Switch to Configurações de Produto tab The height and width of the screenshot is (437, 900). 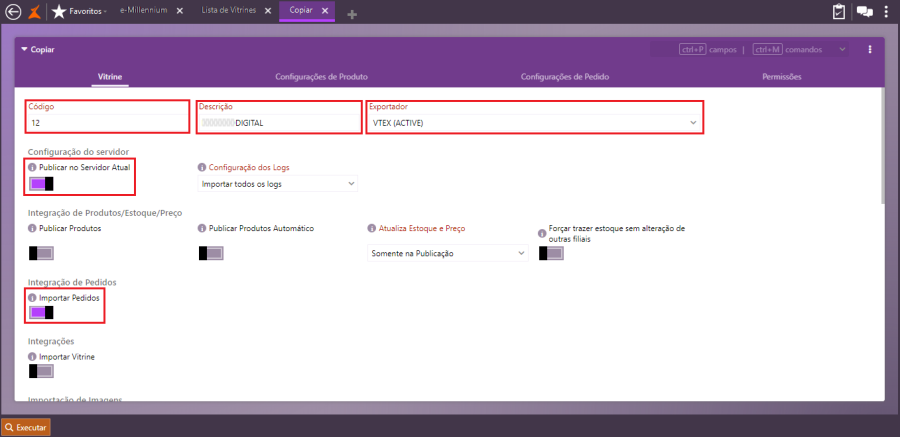(x=321, y=76)
